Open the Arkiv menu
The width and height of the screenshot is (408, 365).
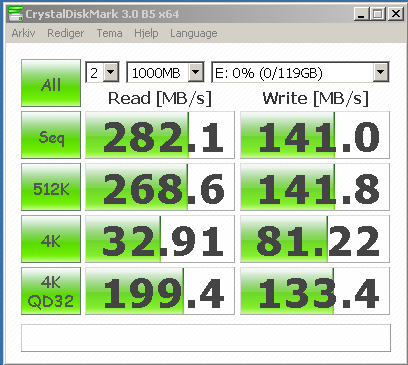tap(23, 33)
